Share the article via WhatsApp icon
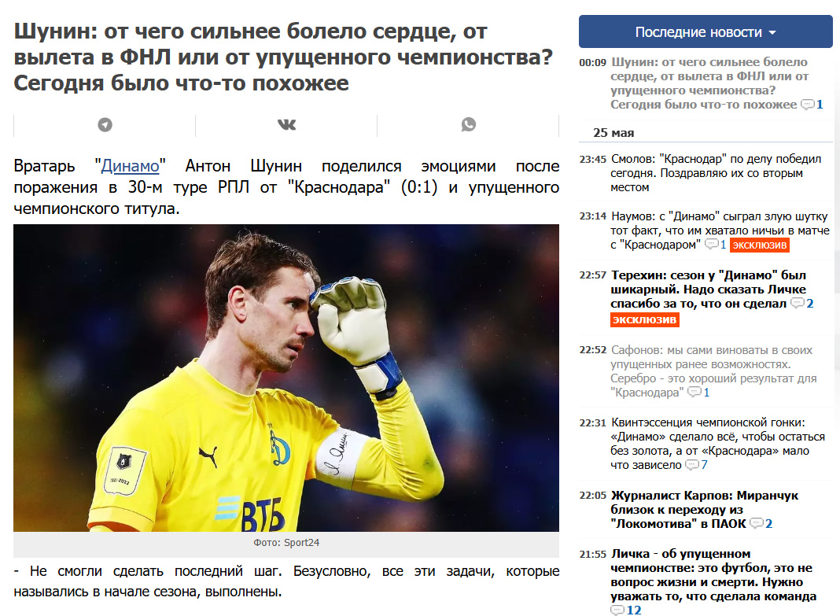The height and width of the screenshot is (616, 840). click(x=468, y=124)
